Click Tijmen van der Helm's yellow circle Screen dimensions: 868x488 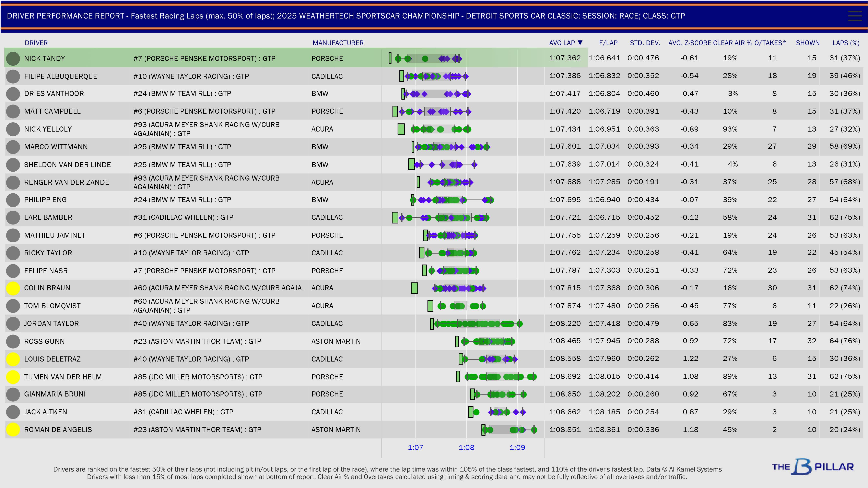(x=13, y=377)
